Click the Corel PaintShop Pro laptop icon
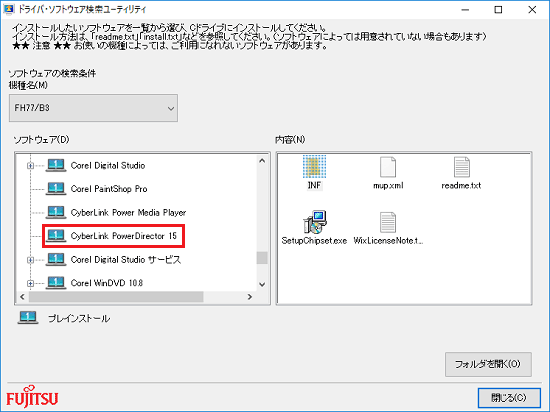 56,189
